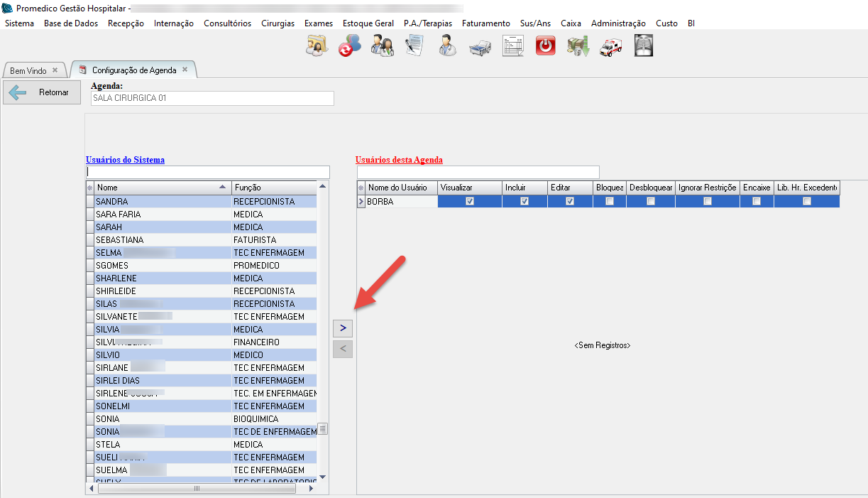Click the Nome column sort arrow
Screen dimensions: 868x498
tap(224, 188)
